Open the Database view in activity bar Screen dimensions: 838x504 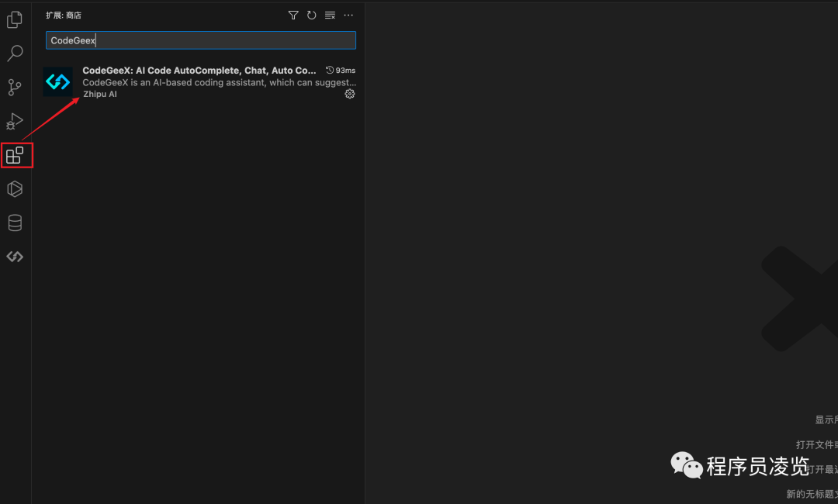click(x=15, y=223)
